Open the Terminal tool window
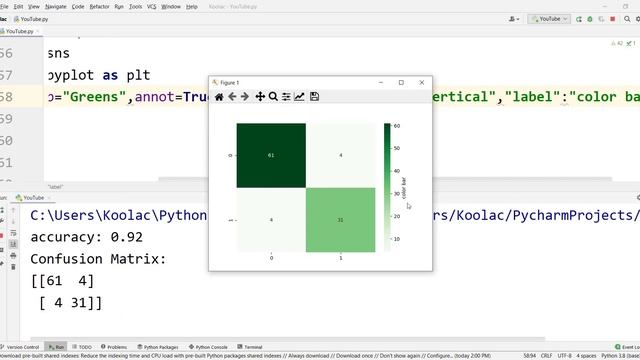 tap(250, 347)
